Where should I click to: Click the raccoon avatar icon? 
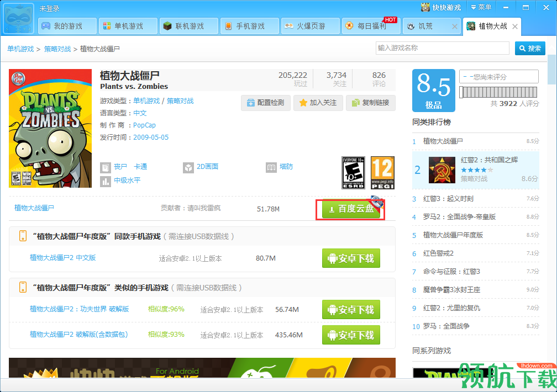coord(19,18)
